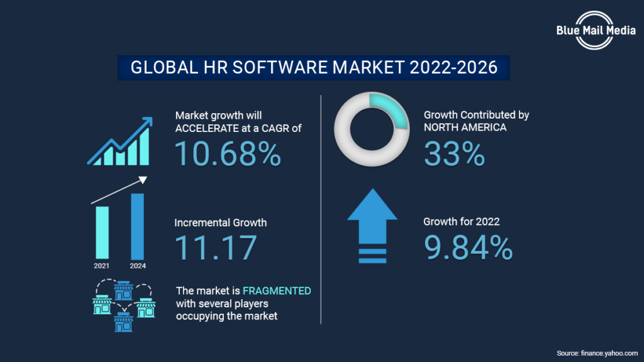Expand the 10.68% CAGR statistic

228,153
